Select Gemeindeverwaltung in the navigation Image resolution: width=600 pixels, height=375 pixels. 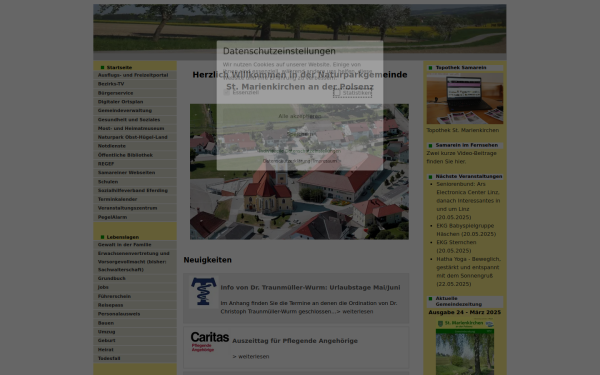point(135,111)
